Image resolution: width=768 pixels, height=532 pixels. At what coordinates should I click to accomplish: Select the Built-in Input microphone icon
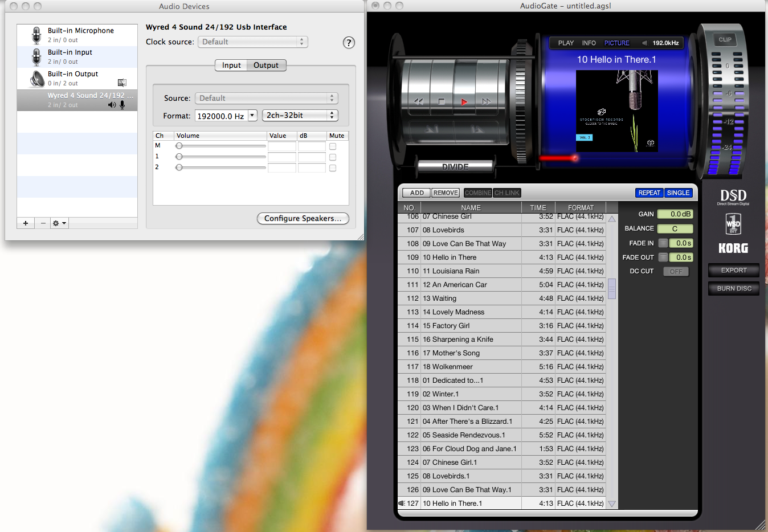coord(36,57)
